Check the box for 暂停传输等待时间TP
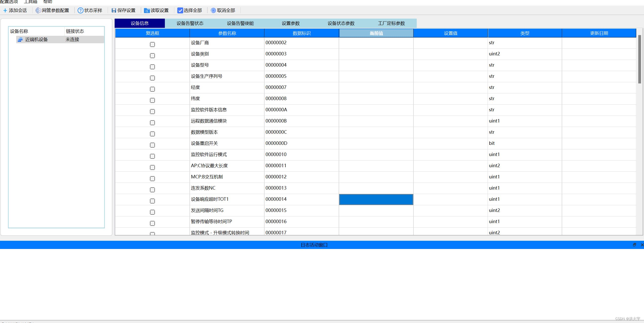Screen dimensions: 644x323 coord(152,223)
